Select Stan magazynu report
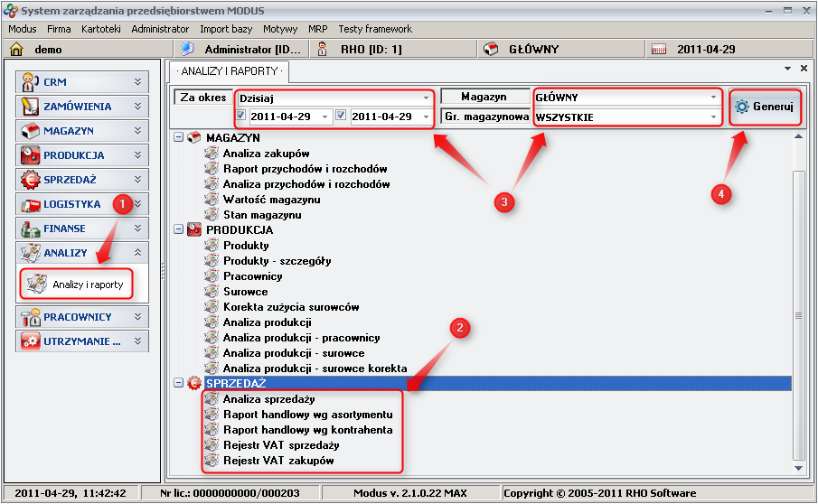This screenshot has width=818, height=504. (262, 215)
